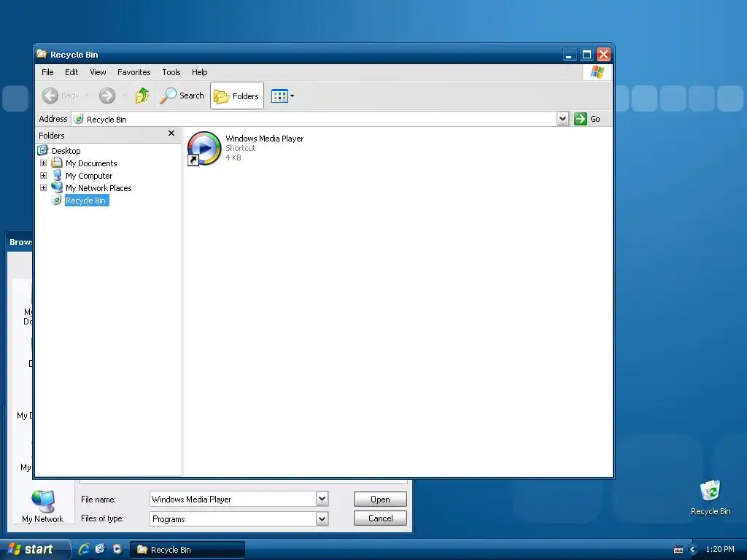747x560 pixels.
Task: Click the Address bar field
Action: coord(314,119)
